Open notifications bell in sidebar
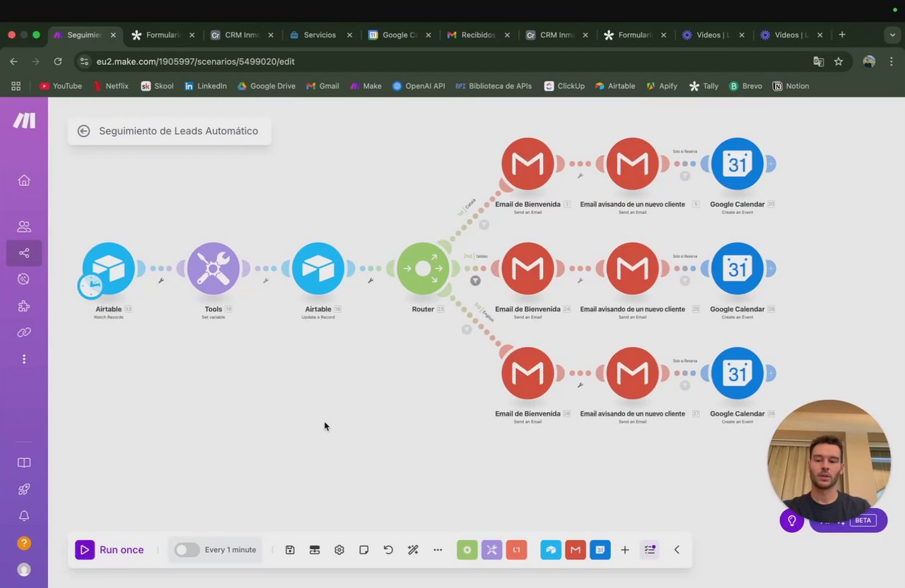The width and height of the screenshot is (905, 588). 24,516
